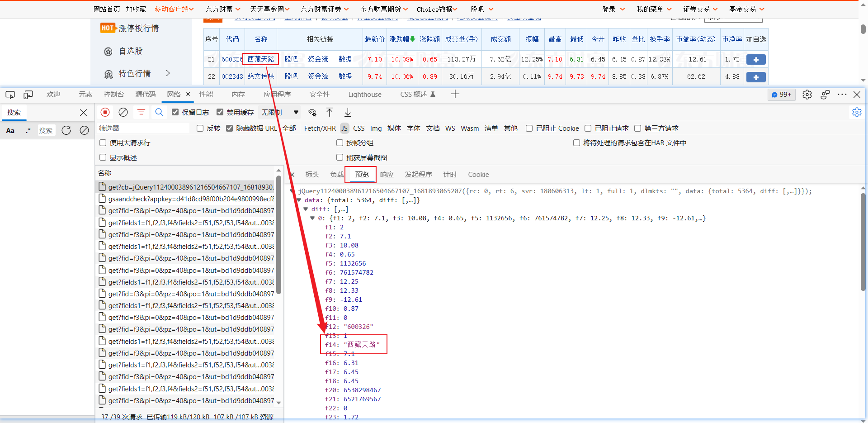The height and width of the screenshot is (423, 868).
Task: Filter requests by Fetch/XHR
Action: (x=320, y=128)
